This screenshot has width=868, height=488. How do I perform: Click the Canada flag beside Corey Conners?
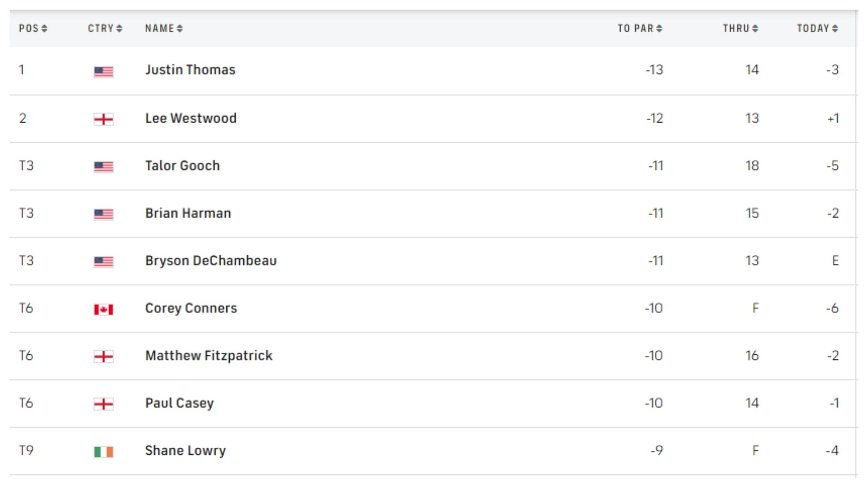coord(103,310)
